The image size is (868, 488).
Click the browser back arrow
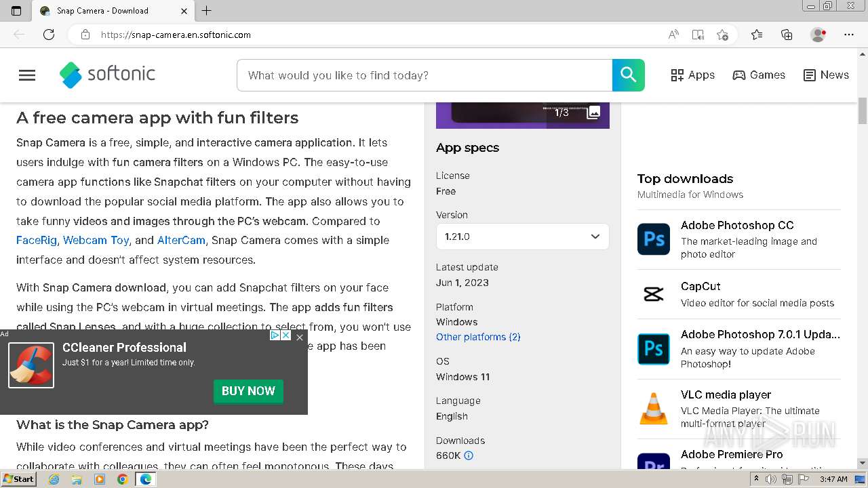(19, 35)
